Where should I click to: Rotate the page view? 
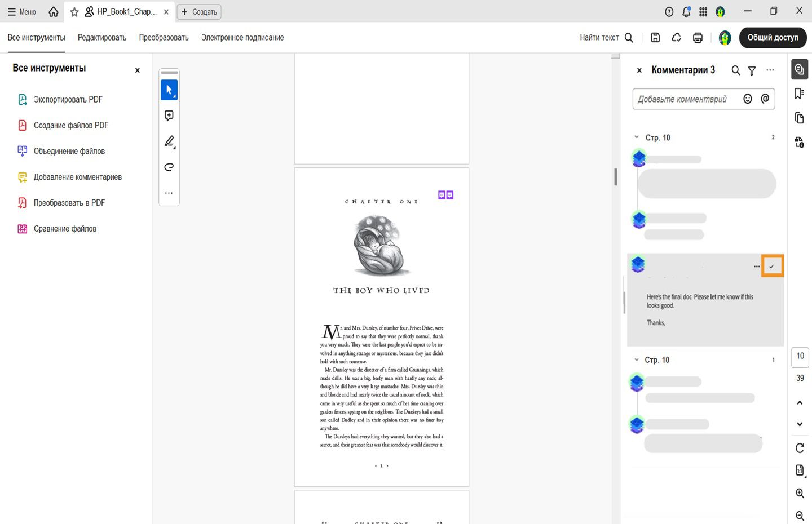[x=800, y=448]
